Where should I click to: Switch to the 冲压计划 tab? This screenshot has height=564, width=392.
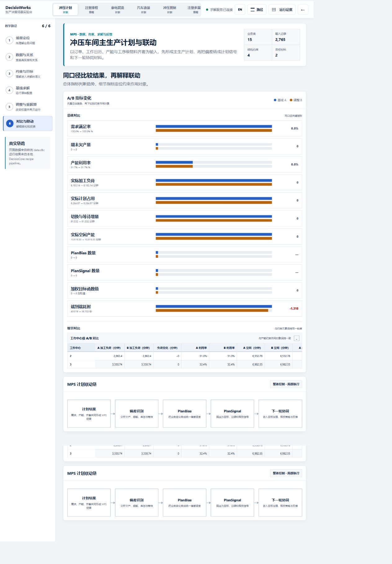point(65,10)
